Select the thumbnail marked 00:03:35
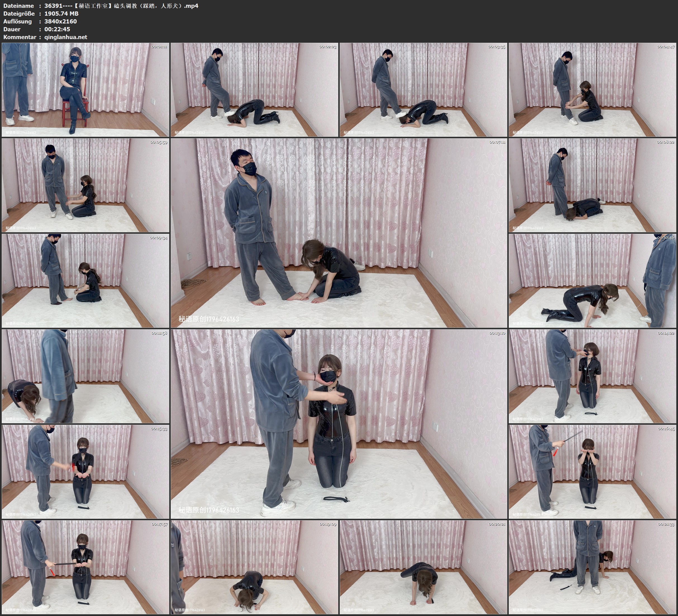This screenshot has width=678, height=616. [423, 89]
